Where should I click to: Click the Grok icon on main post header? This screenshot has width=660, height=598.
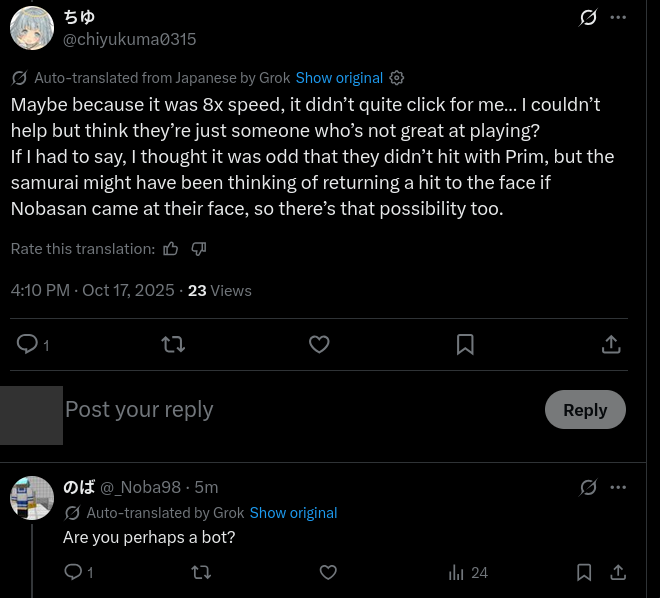(588, 18)
